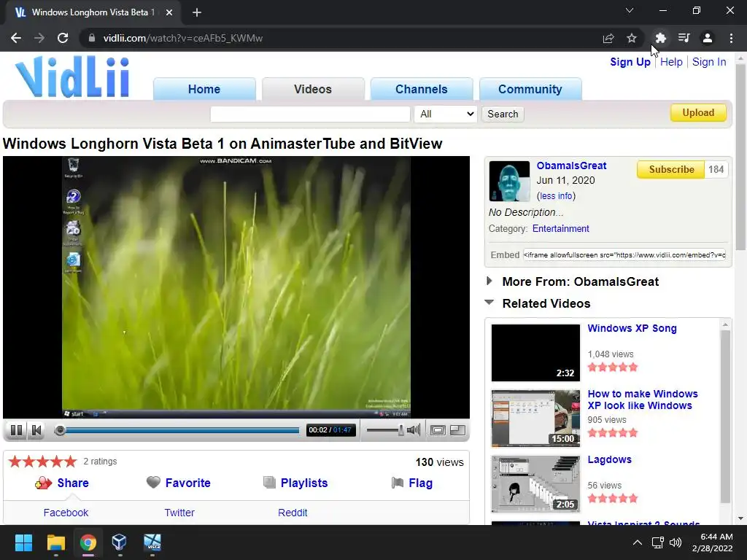Click the Playlists icon
Screen dimensions: 747x560
[269, 483]
